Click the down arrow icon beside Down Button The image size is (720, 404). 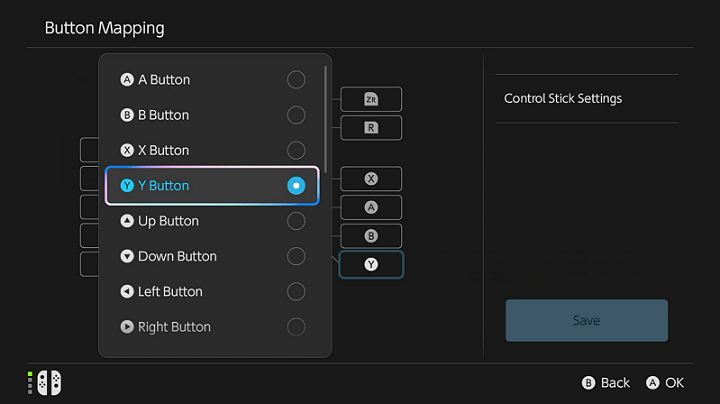point(127,256)
